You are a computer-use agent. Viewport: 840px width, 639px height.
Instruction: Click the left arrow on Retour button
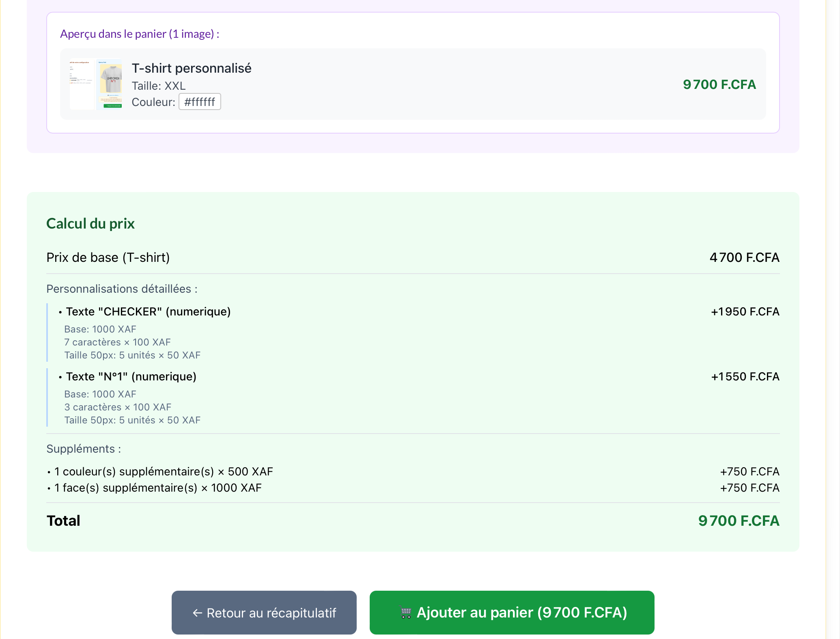197,613
